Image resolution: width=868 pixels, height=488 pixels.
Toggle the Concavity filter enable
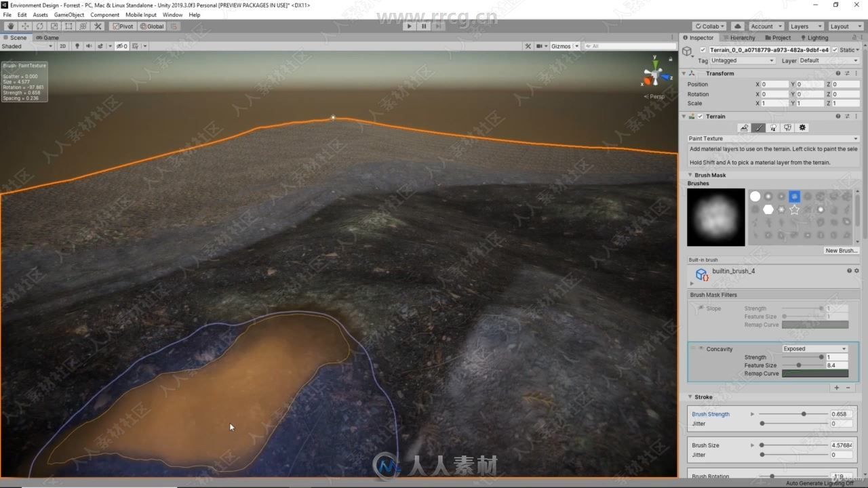point(701,348)
